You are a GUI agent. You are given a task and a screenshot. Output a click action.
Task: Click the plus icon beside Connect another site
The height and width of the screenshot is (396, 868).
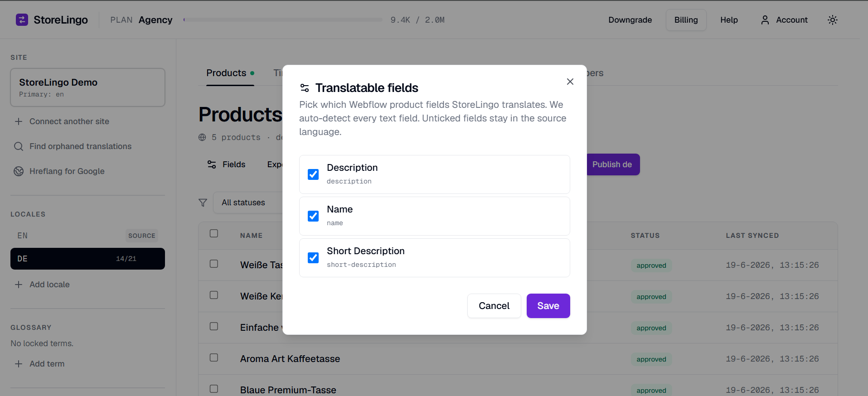pos(19,121)
